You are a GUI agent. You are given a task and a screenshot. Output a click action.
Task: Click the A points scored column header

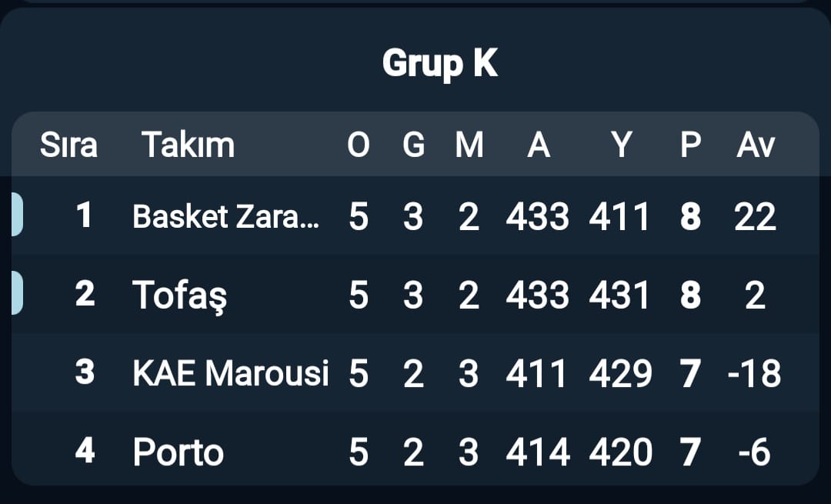[538, 145]
